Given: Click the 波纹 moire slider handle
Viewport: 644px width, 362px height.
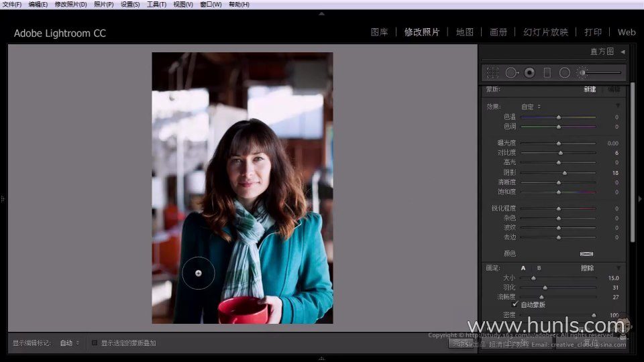Looking at the screenshot, I should 559,228.
